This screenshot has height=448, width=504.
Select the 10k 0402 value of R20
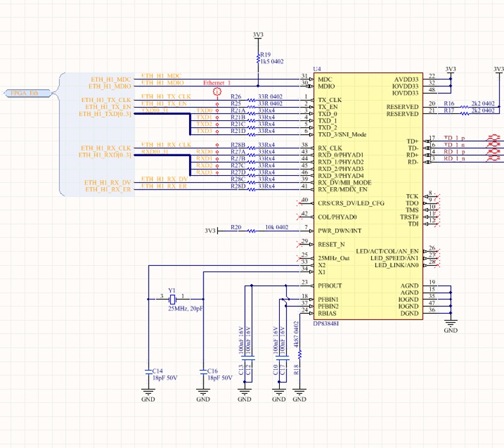[277, 227]
